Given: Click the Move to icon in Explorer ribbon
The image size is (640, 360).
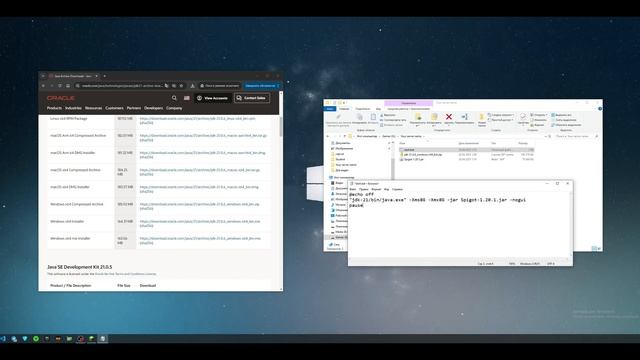Looking at the screenshot, I should pos(418,117).
